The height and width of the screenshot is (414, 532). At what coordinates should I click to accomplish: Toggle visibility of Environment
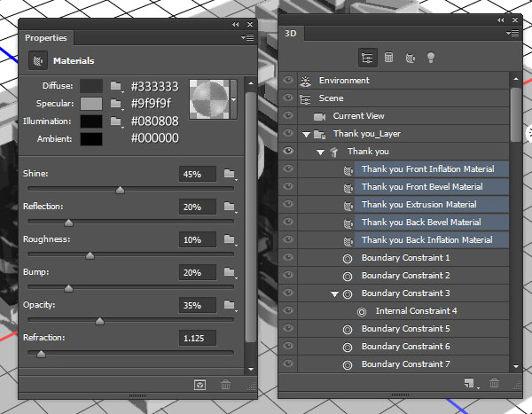click(288, 80)
